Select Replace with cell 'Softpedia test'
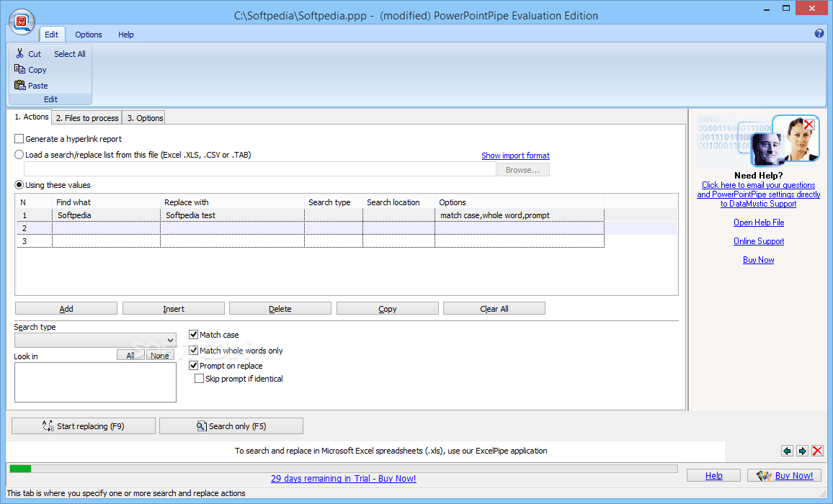 tap(232, 215)
